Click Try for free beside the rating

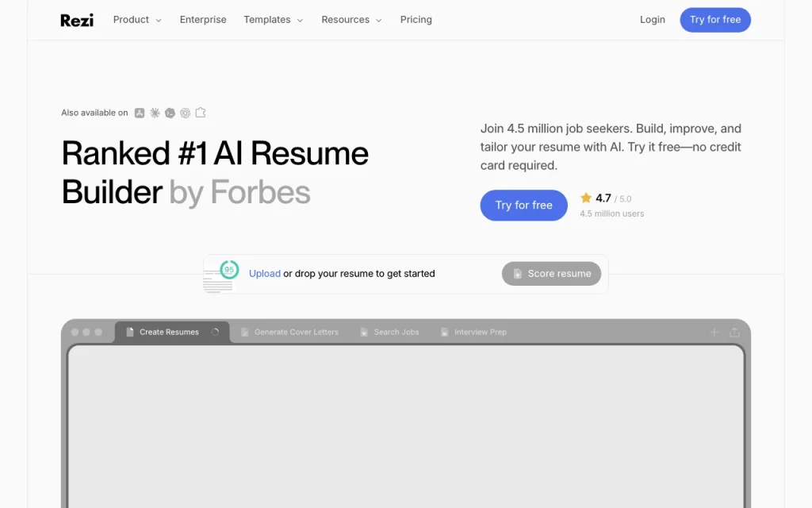click(x=523, y=206)
